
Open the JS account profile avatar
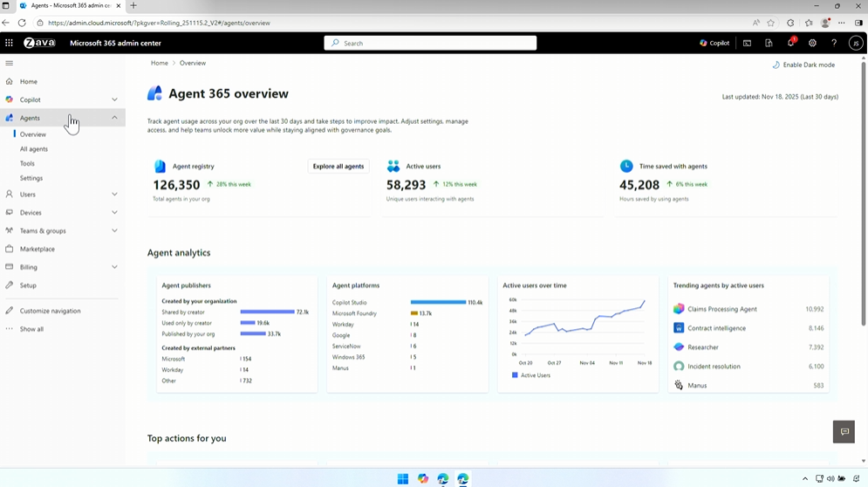coord(856,43)
